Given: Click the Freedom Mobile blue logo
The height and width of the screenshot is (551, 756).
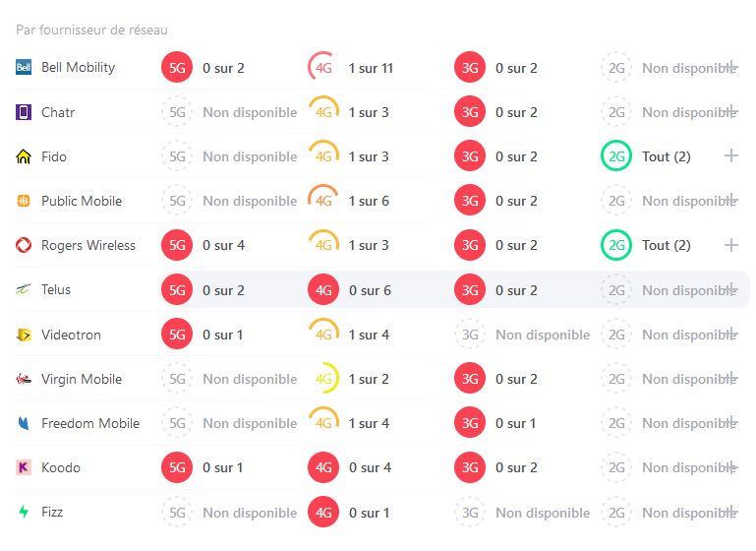Looking at the screenshot, I should 25,423.
